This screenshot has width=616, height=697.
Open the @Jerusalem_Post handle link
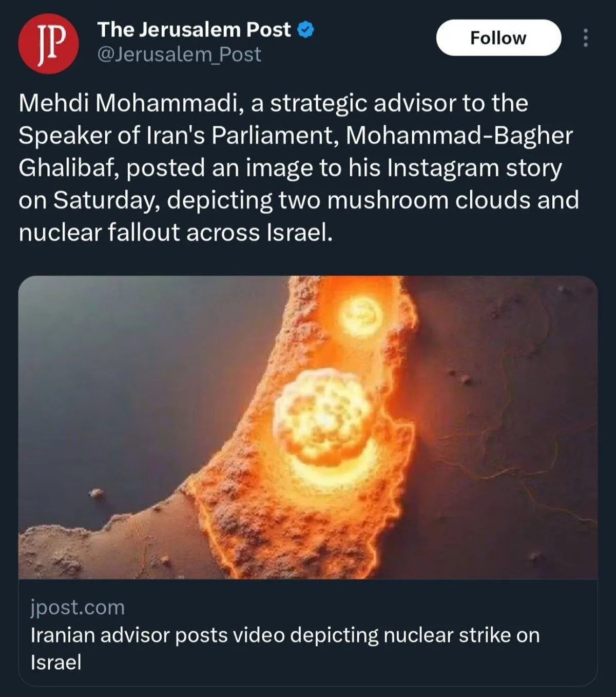coord(179,54)
